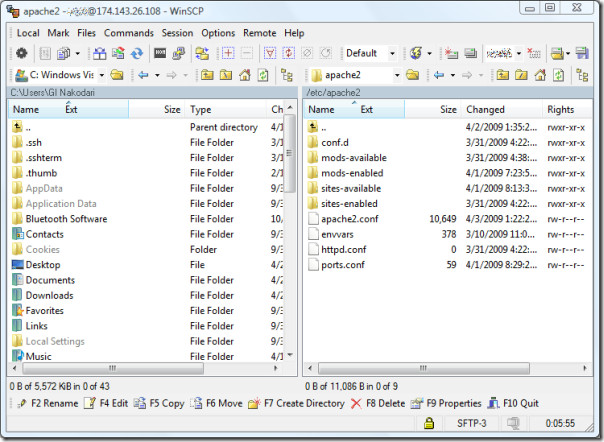The image size is (604, 442).
Task: Open the active session selector dropdown
Action: click(x=519, y=53)
